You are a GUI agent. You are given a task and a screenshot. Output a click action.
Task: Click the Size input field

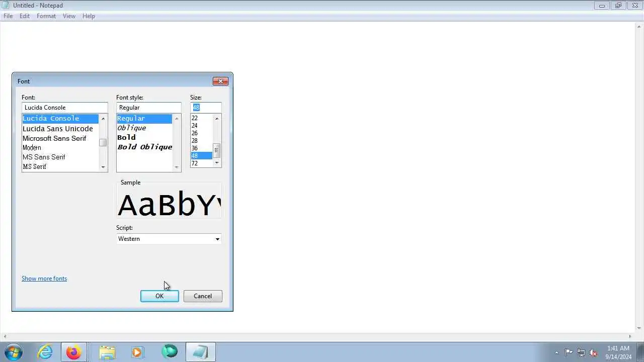click(206, 108)
